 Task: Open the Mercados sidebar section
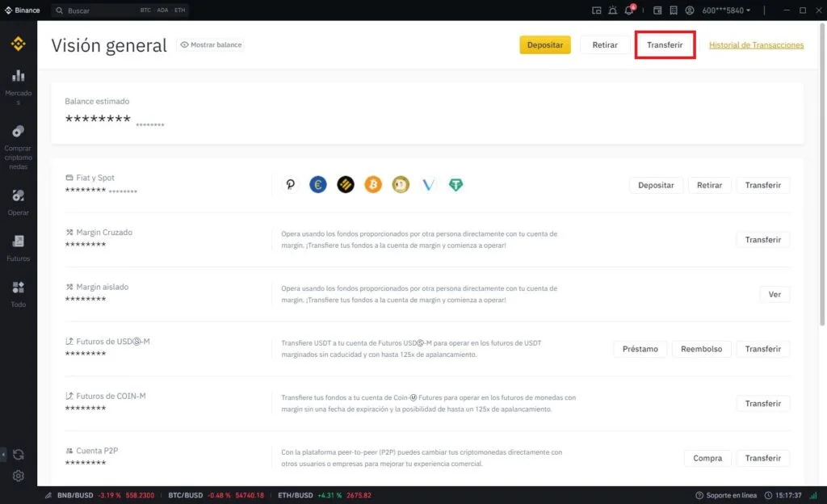tap(19, 87)
